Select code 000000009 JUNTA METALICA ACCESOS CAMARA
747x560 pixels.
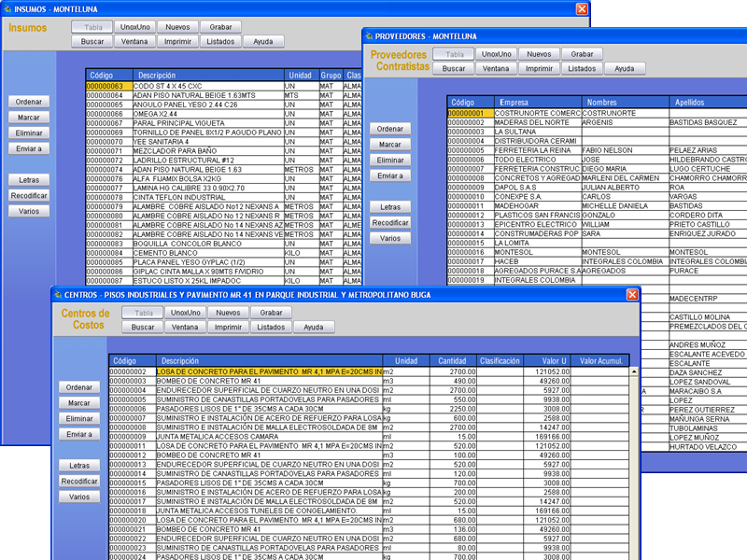(x=369, y=437)
